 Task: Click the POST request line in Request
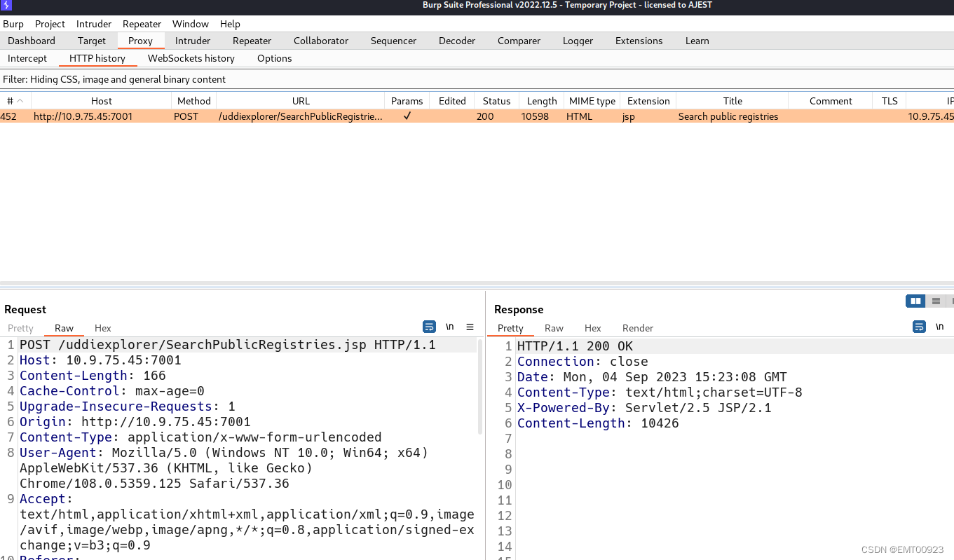(228, 345)
